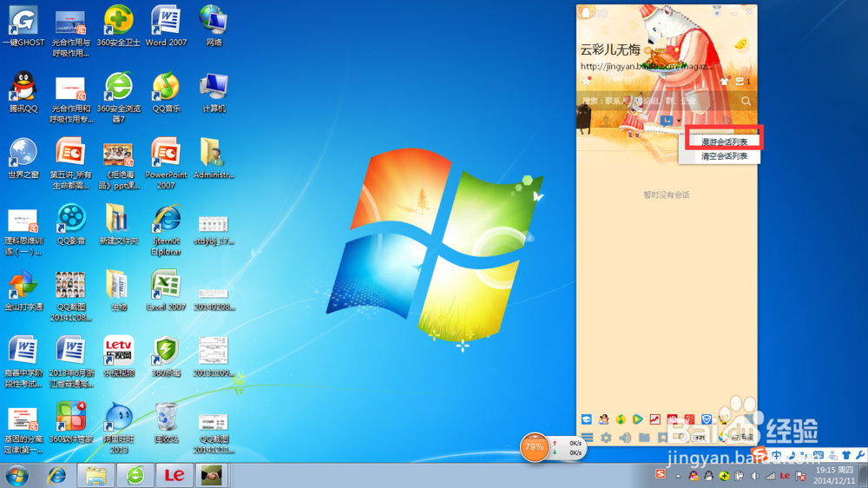Click the Sogou input method S logo
Screen dimensions: 868x488
coord(759,455)
